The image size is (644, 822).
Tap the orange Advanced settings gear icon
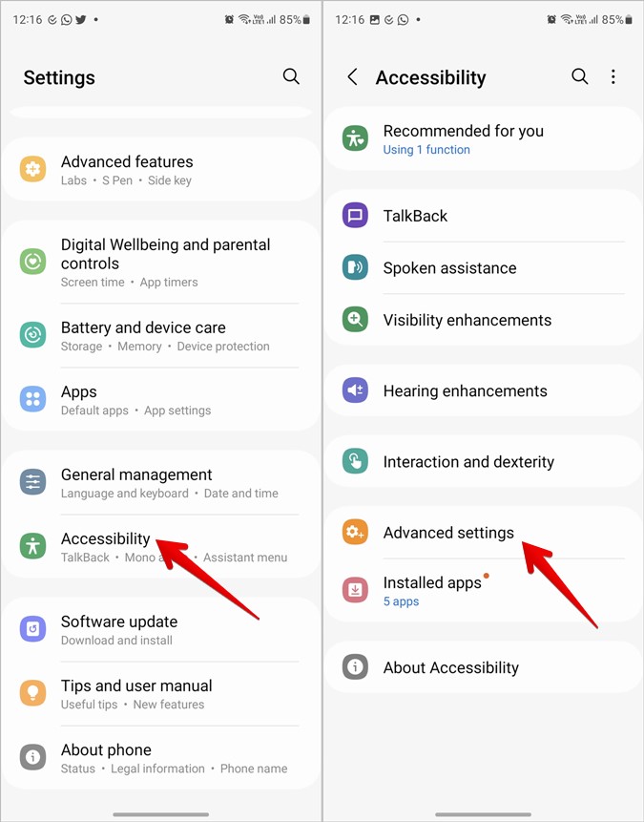coord(355,532)
